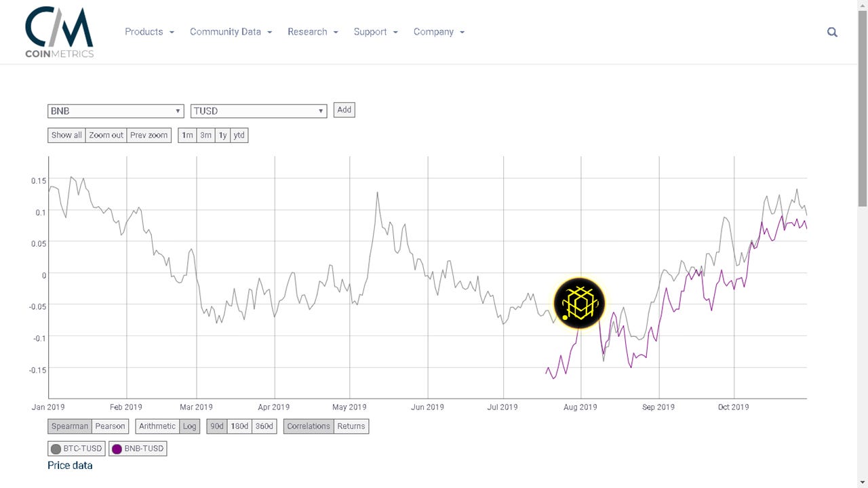868x488 pixels.
Task: Select Spearman correlation method
Action: click(70, 426)
